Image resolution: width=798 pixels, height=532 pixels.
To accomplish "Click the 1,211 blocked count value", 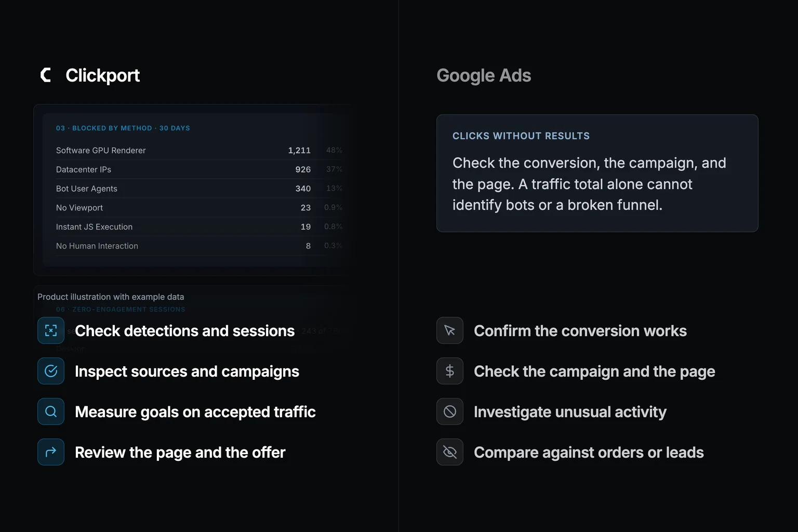I will [299, 150].
